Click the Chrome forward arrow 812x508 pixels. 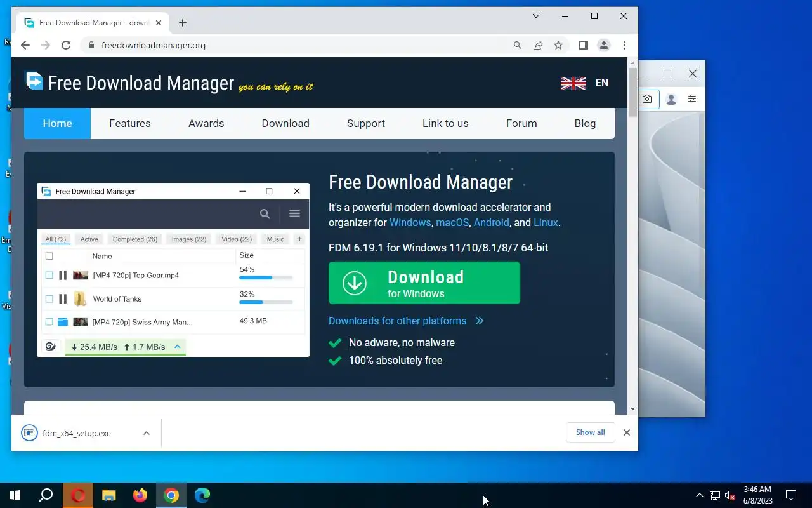coord(45,45)
